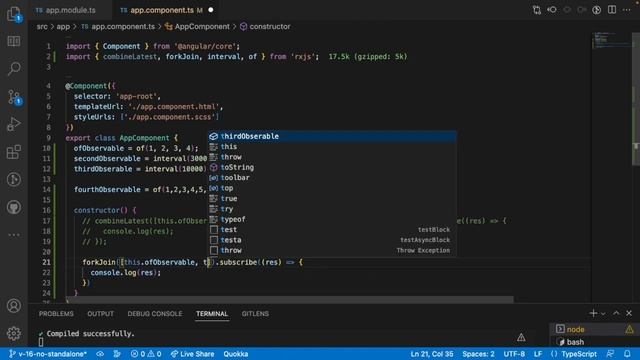Choose thirdObserable from the suggestion list
The height and width of the screenshot is (360, 640).
point(332,136)
